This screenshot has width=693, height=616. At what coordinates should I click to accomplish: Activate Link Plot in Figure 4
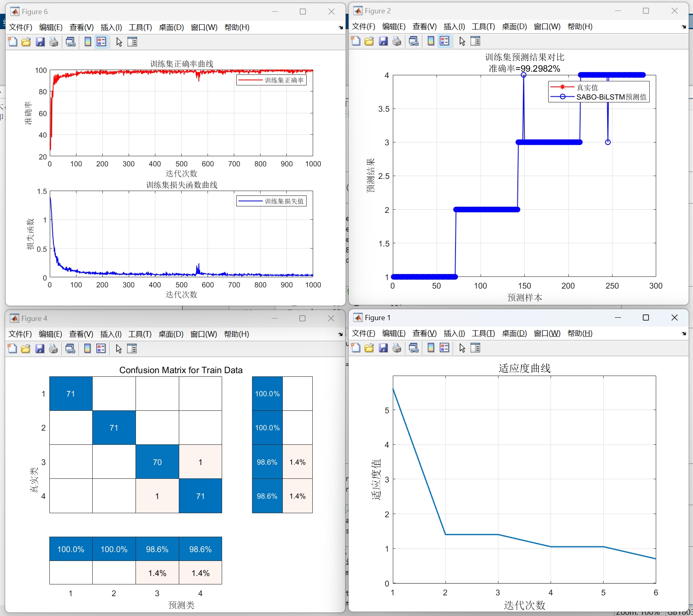pyautogui.click(x=70, y=348)
